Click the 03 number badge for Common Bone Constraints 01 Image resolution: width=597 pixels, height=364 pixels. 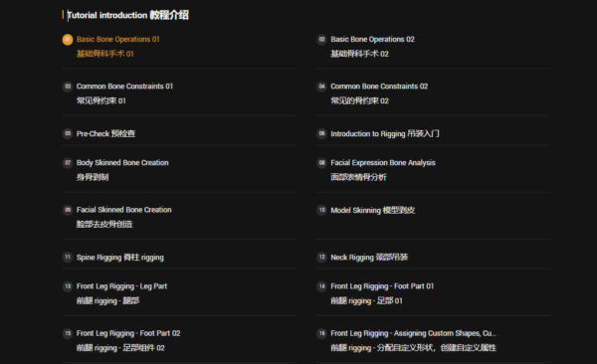[68, 87]
